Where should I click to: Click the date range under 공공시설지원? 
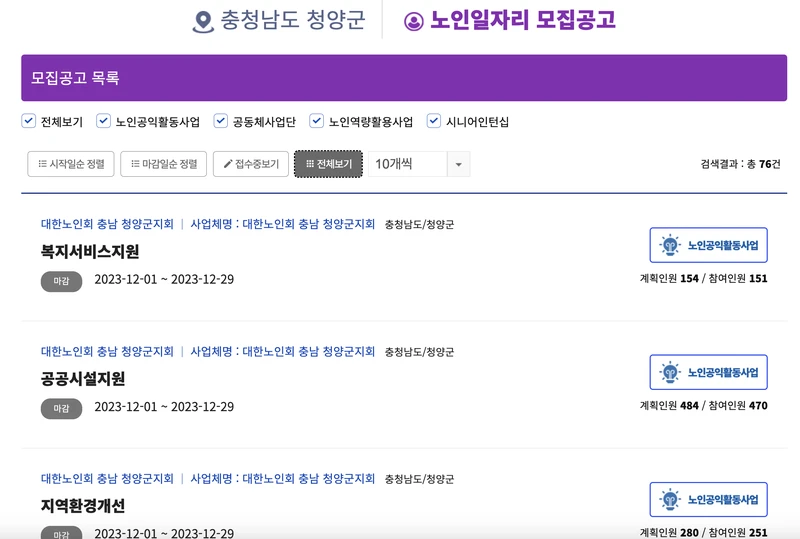[164, 407]
